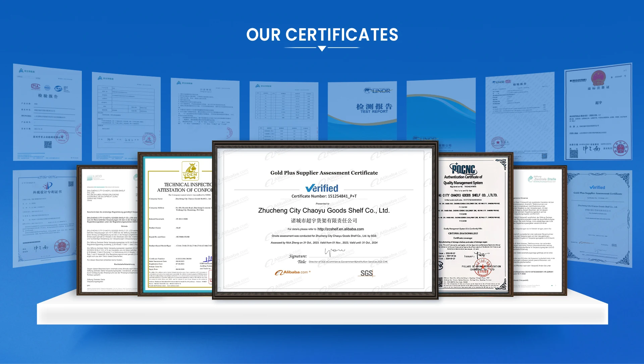Image resolution: width=644 pixels, height=364 pixels.
Task: Open the blue Test Report cover
Action: 362,111
